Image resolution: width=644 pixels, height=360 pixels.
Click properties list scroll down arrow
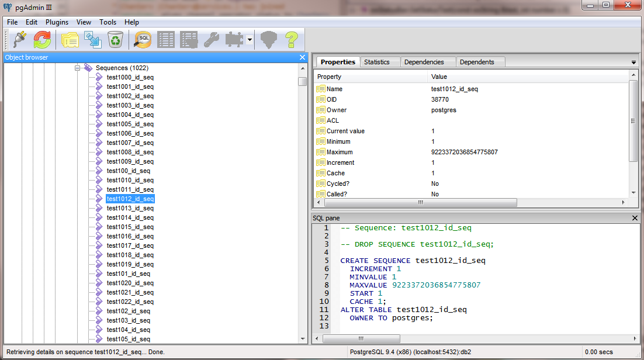pos(633,193)
